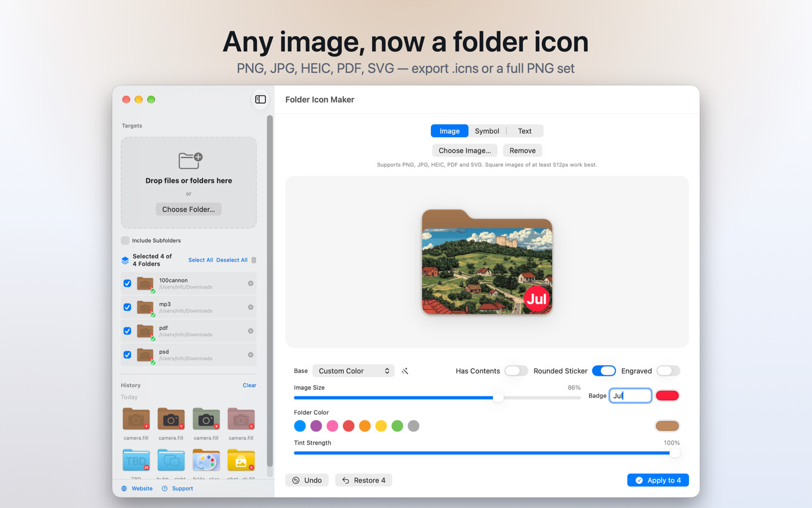This screenshot has height=508, width=812.
Task: Switch to the Symbol tab
Action: (x=487, y=131)
